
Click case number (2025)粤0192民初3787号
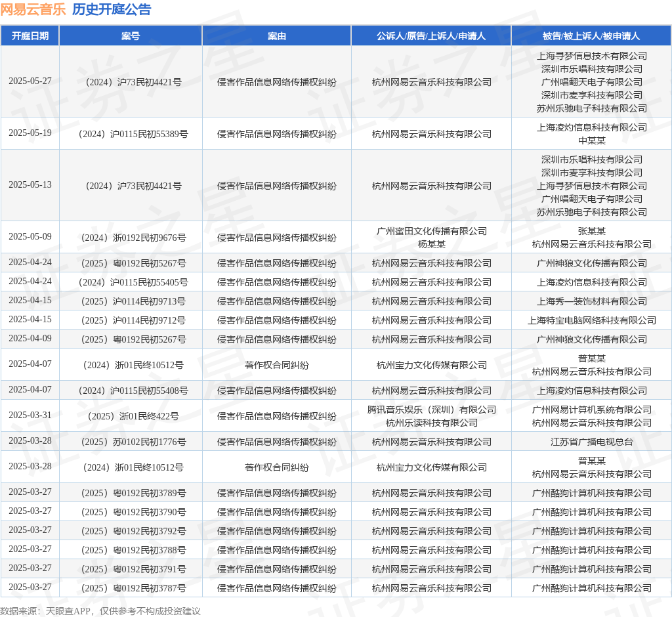(x=133, y=588)
